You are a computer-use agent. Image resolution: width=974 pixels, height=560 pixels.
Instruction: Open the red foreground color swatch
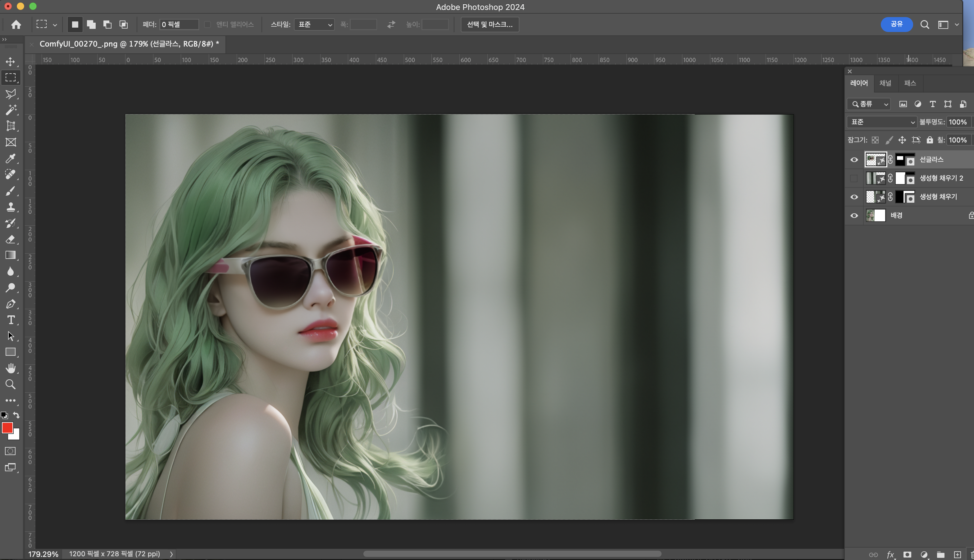(x=7, y=427)
